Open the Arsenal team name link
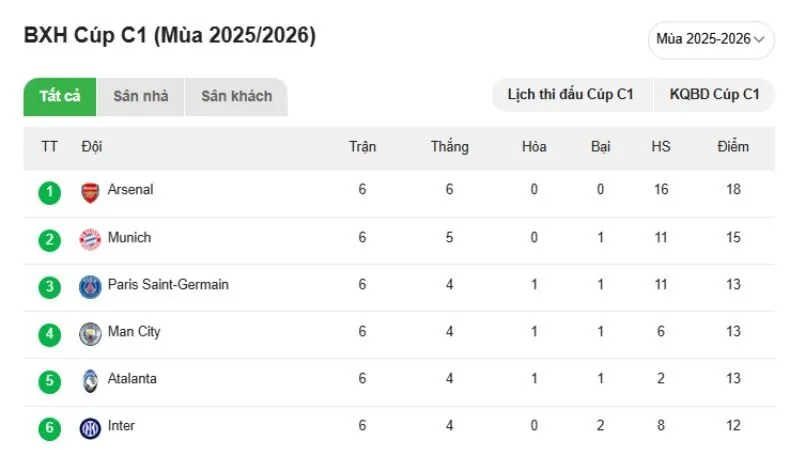Image resolution: width=800 pixels, height=450 pixels. click(x=131, y=190)
